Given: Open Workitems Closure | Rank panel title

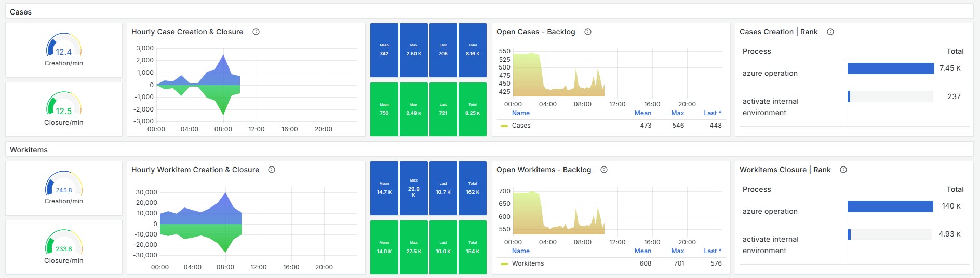Looking at the screenshot, I should coord(785,170).
